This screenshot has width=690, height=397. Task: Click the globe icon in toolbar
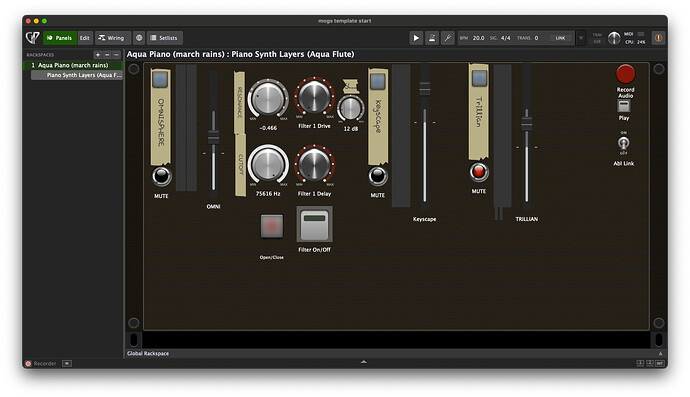pos(139,38)
